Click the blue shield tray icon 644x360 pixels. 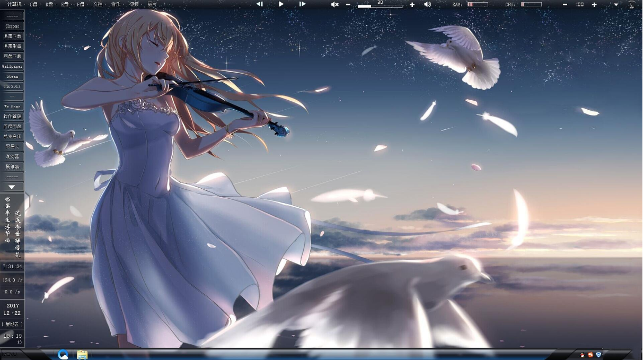[x=598, y=354]
